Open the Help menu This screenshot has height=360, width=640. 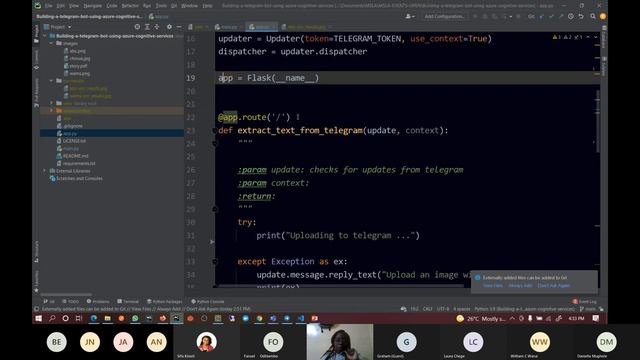(x=207, y=6)
